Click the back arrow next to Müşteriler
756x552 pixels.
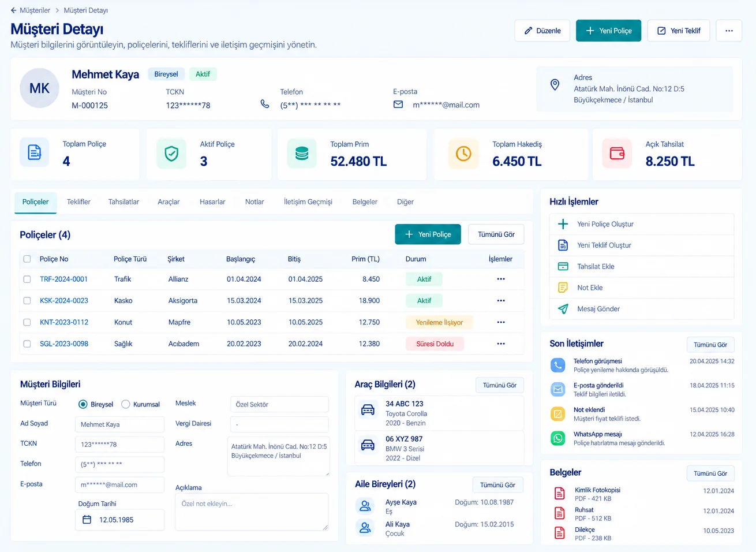14,10
